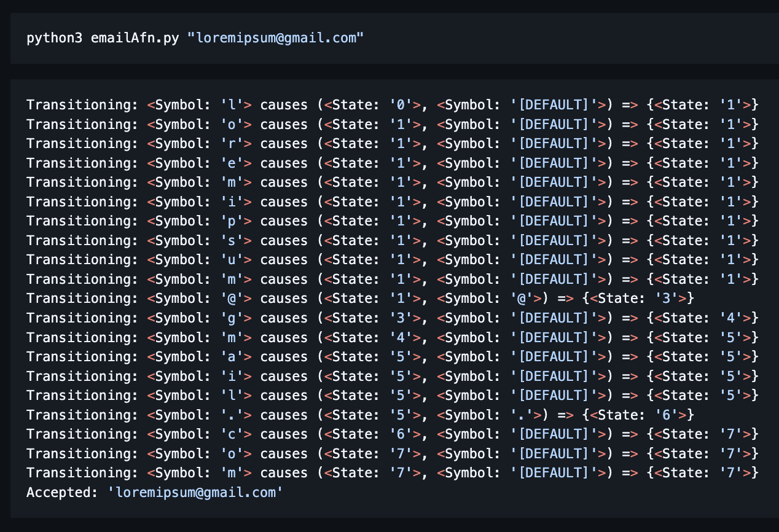Image resolution: width=779 pixels, height=532 pixels.
Task: Click the Symbol 'u' transition line
Action: click(392, 260)
